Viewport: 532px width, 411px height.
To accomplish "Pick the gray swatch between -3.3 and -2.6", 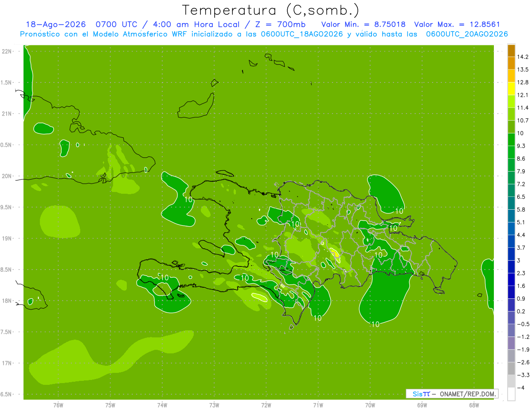I will [511, 368].
